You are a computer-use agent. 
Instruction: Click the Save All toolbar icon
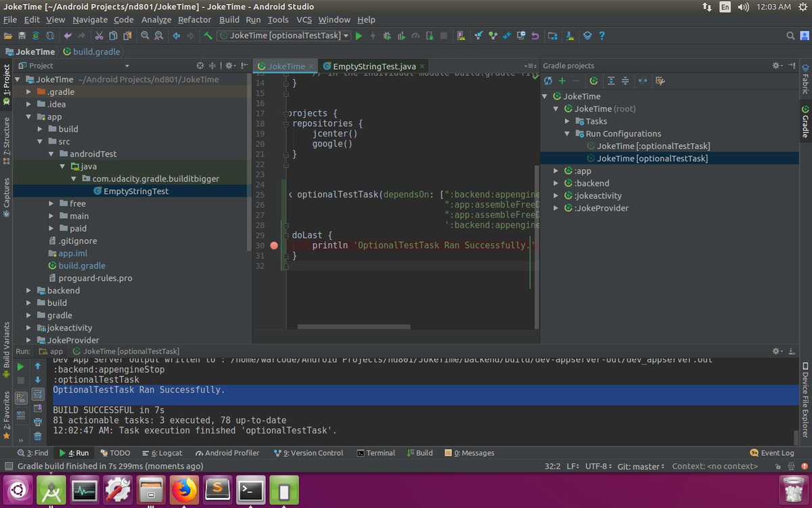22,35
